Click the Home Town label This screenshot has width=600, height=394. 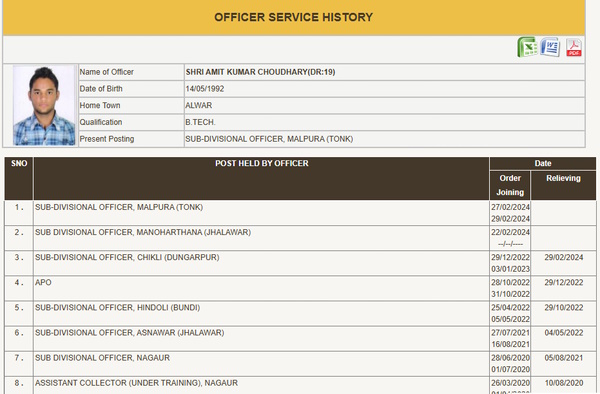[x=100, y=106]
